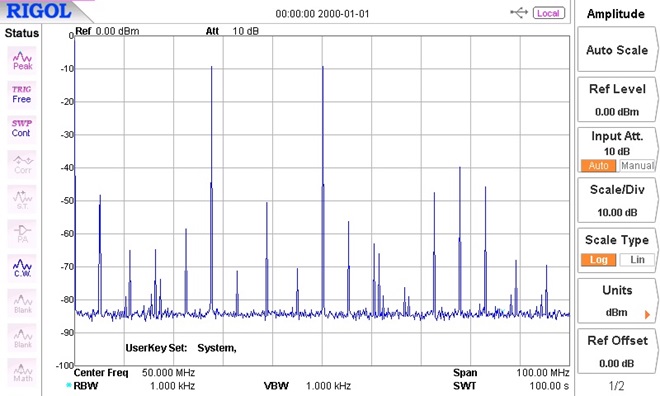
Task: Click the PA preamplifier status icon
Action: [22, 234]
